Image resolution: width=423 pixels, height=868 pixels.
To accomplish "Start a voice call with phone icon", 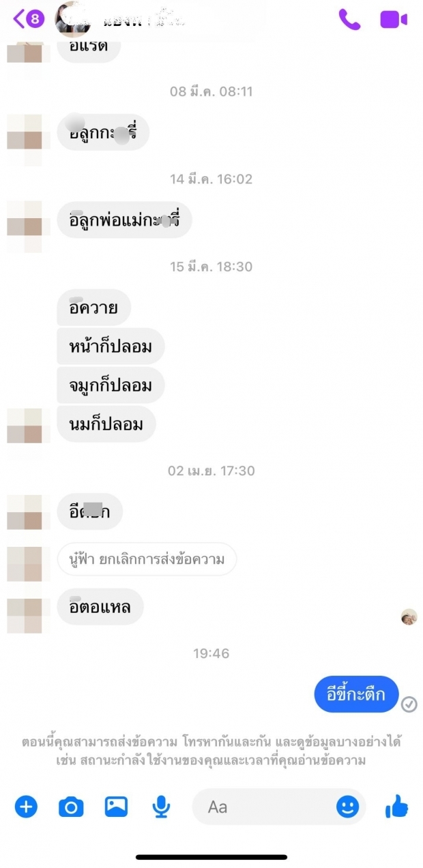I will click(349, 19).
